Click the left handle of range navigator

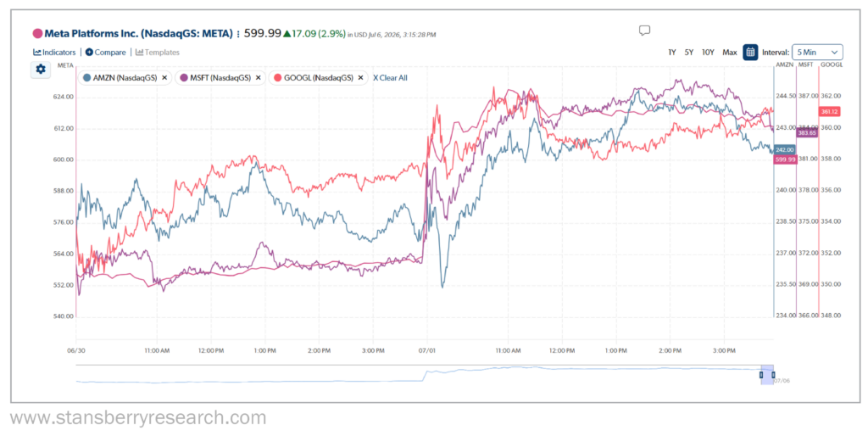coord(761,375)
